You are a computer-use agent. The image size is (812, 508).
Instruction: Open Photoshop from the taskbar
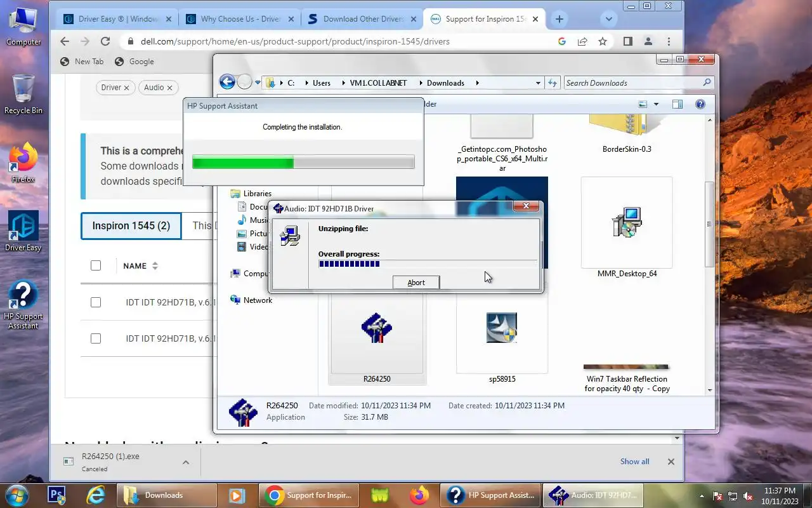[58, 495]
